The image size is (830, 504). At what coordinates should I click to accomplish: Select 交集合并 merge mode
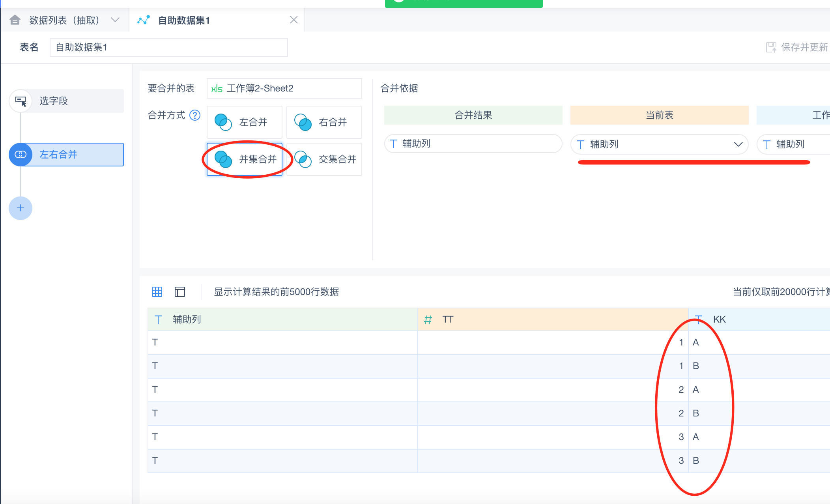324,159
